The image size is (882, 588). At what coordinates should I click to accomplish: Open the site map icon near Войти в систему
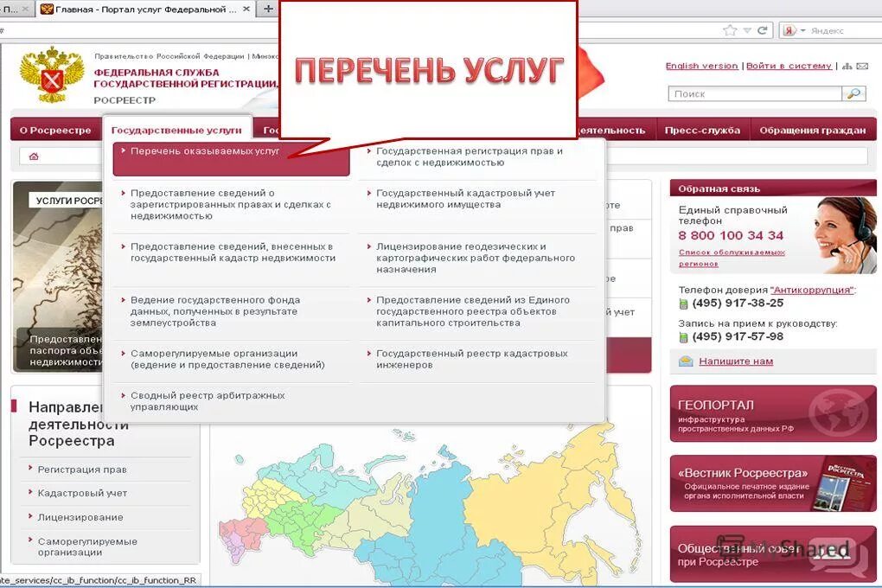[847, 66]
